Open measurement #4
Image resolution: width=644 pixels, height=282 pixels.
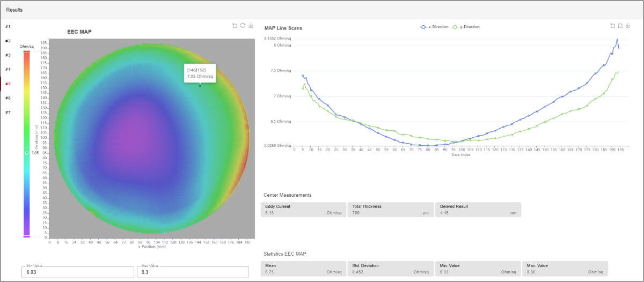pyautogui.click(x=8, y=69)
